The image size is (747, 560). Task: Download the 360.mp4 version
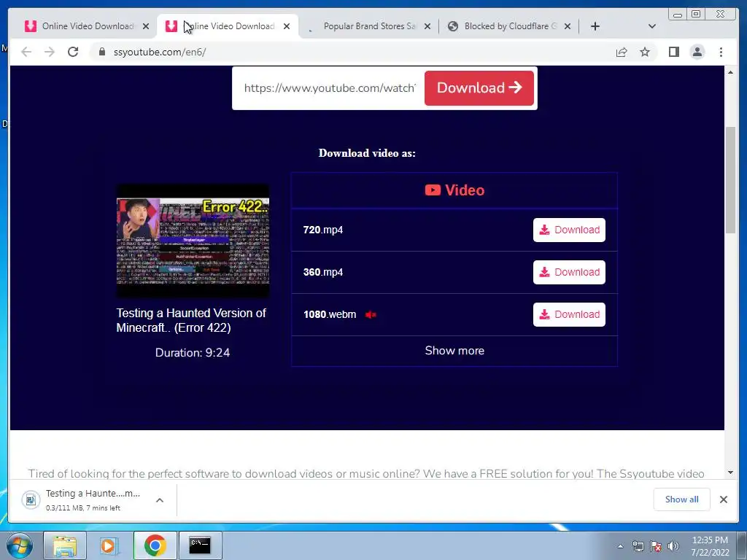click(569, 273)
